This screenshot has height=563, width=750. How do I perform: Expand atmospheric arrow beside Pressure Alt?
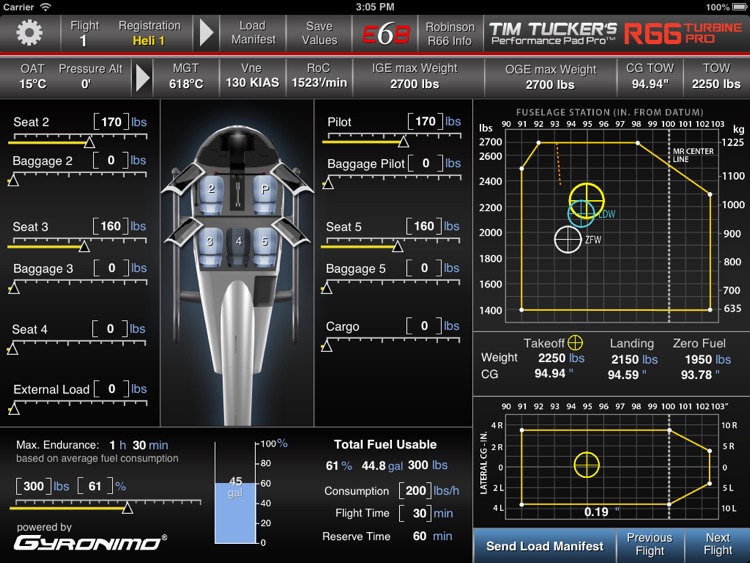pos(143,77)
